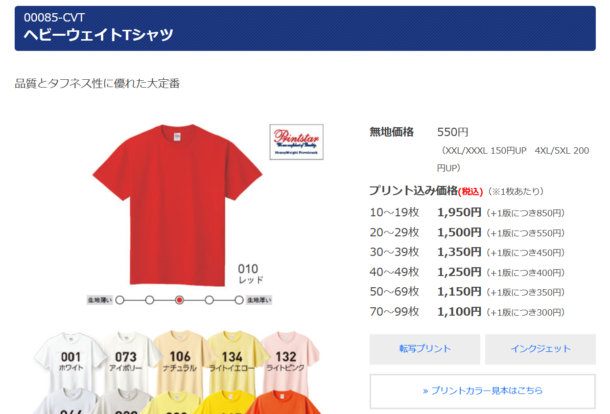The width and height of the screenshot is (610, 414).
Task: Select the 001 White t-shirt swatch
Action: click(x=70, y=360)
